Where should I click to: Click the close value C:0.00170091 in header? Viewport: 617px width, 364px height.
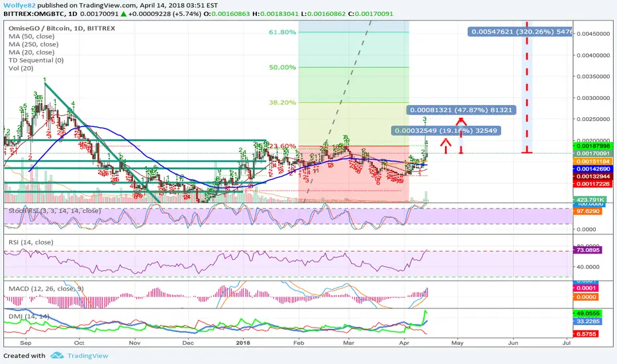(371, 14)
